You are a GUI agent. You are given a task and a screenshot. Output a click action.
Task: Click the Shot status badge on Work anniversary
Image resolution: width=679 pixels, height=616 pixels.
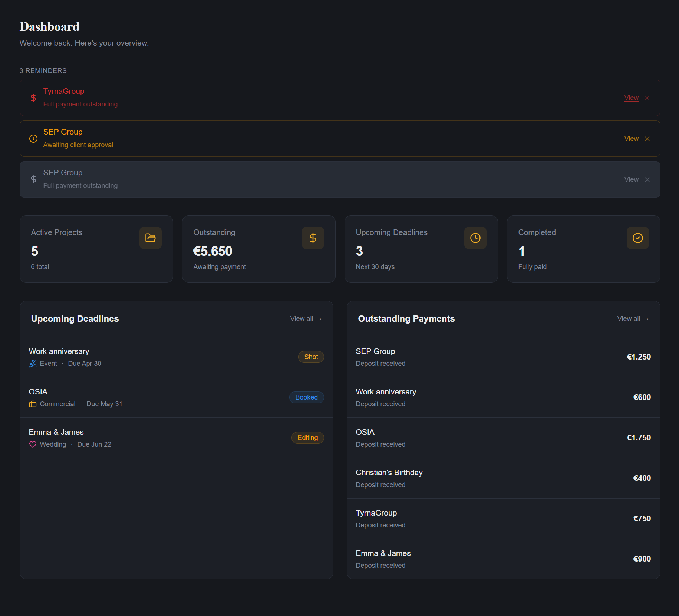(311, 357)
